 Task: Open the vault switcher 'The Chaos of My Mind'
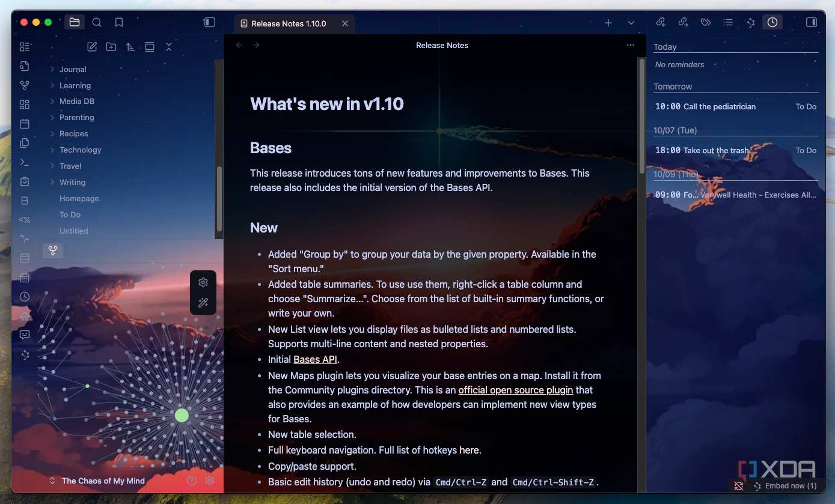[98, 481]
